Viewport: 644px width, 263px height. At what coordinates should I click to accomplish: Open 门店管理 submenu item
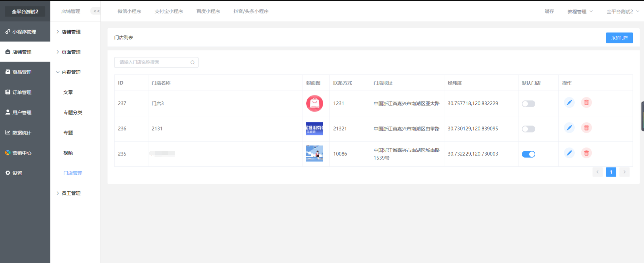tap(73, 173)
